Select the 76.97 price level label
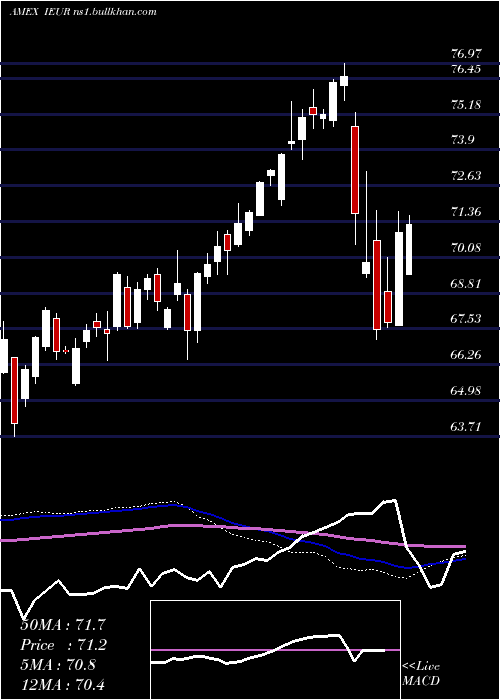500x700 pixels. pyautogui.click(x=467, y=54)
